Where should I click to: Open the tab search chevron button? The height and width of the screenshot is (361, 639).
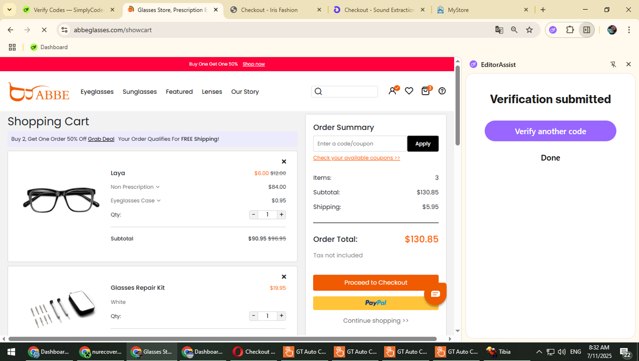point(9,9)
